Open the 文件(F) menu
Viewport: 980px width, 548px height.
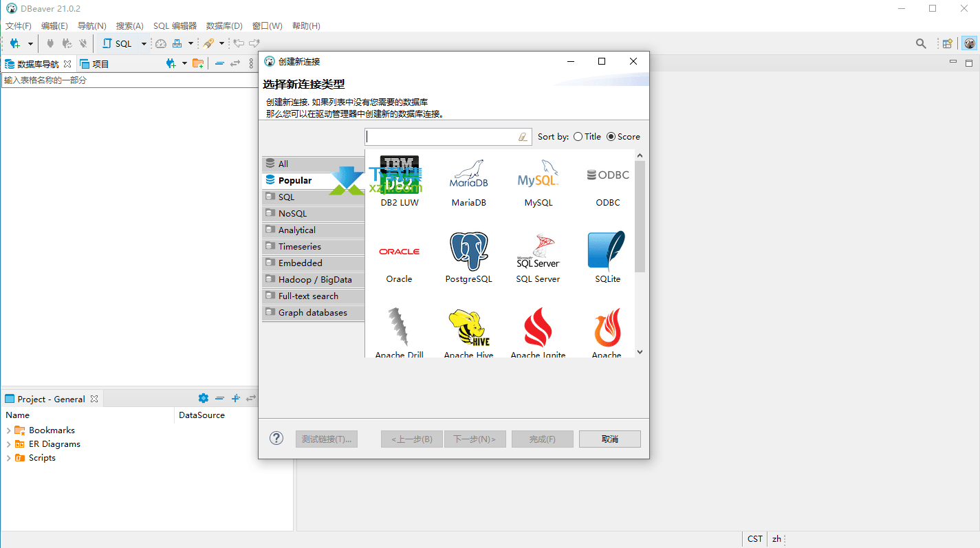(19, 25)
